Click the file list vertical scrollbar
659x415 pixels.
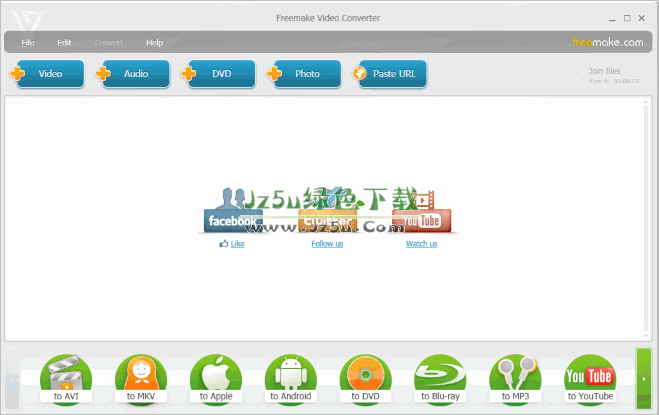point(646,219)
